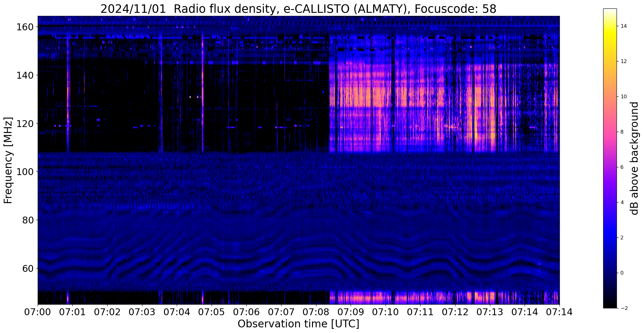Click the 80 MHz frequency tick label
This screenshot has width=644, height=333.
(x=27, y=220)
